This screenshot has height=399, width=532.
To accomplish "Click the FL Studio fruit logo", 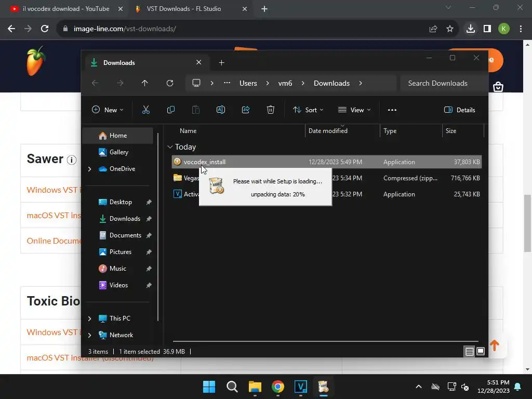I will (x=36, y=61).
